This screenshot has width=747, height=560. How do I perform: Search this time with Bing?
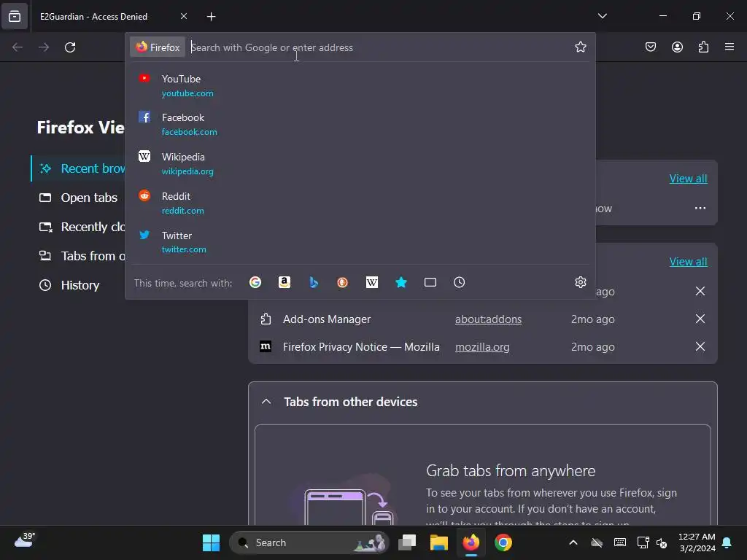[314, 282]
